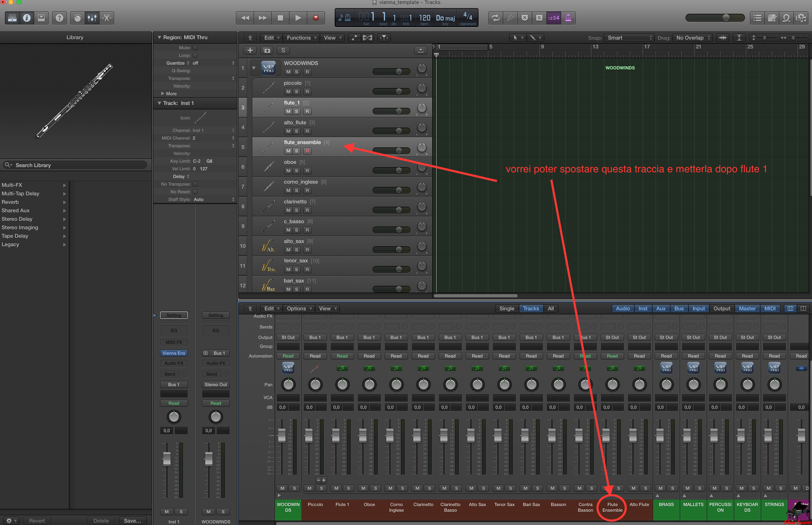Image resolution: width=812 pixels, height=525 pixels.
Task: Open the List Editors icon
Action: (757, 18)
